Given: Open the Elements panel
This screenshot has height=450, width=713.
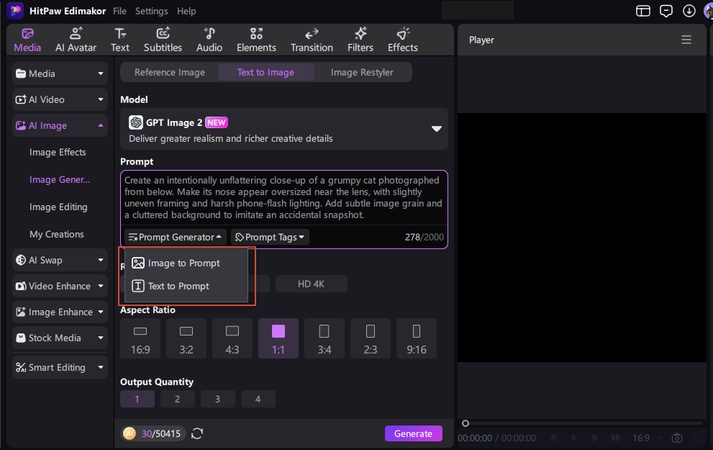Looking at the screenshot, I should [x=256, y=40].
